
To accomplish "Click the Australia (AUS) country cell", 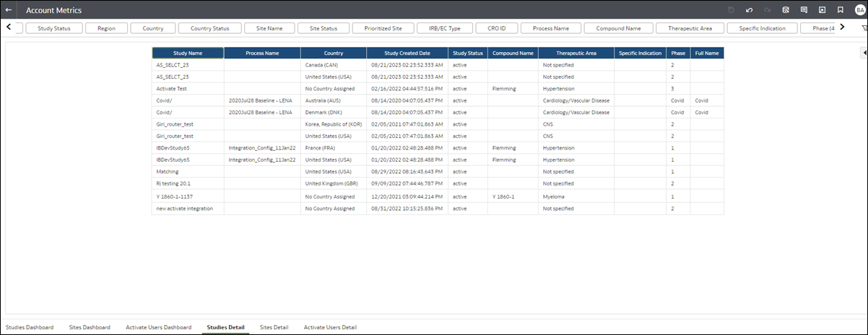I will [x=334, y=100].
